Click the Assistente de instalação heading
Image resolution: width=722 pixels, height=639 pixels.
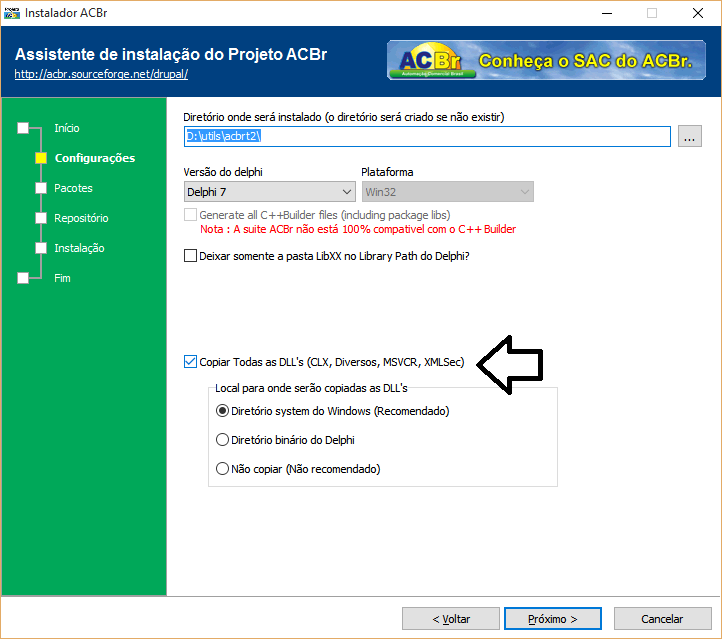(x=171, y=54)
